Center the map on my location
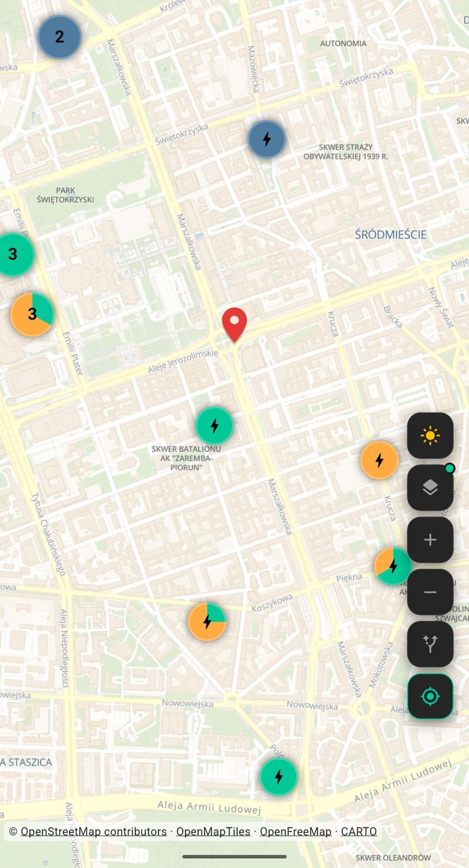The height and width of the screenshot is (868, 469). coord(430,696)
